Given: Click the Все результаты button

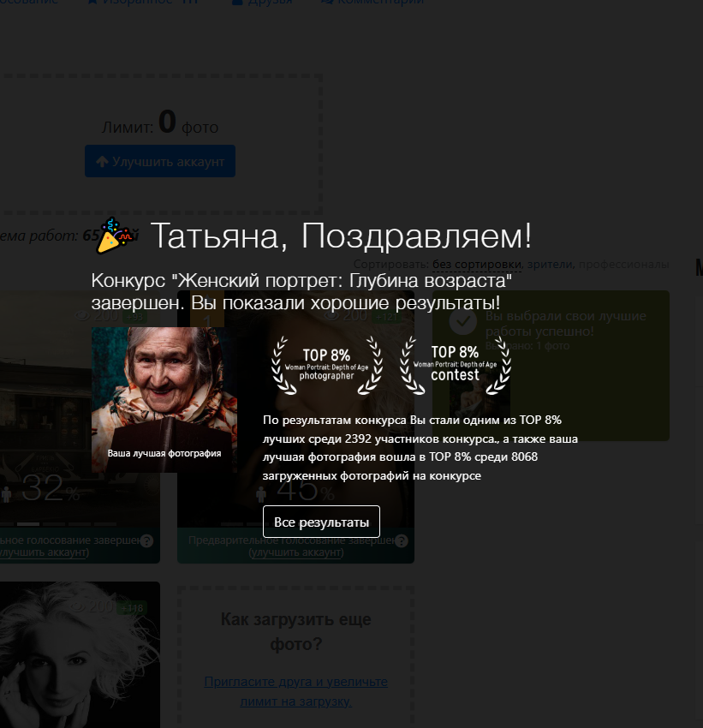Looking at the screenshot, I should [321, 522].
